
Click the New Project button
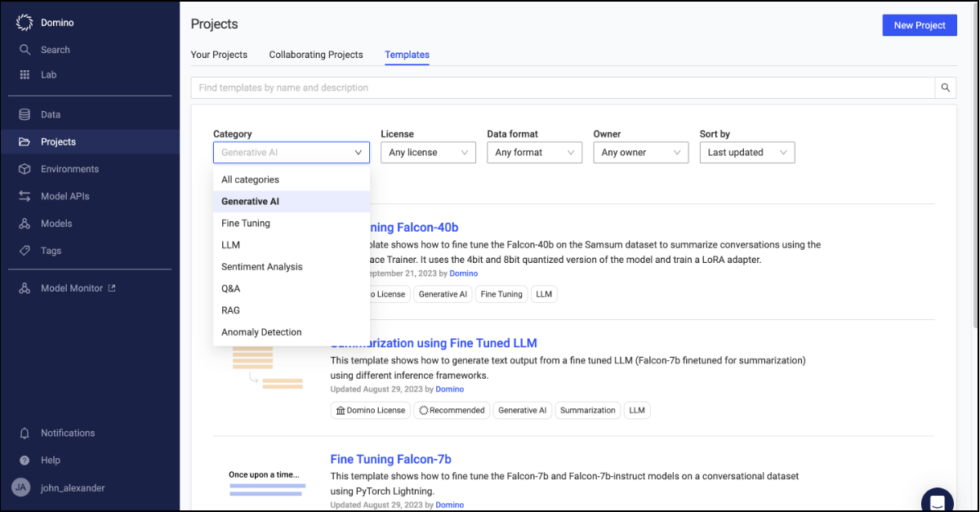[920, 25]
